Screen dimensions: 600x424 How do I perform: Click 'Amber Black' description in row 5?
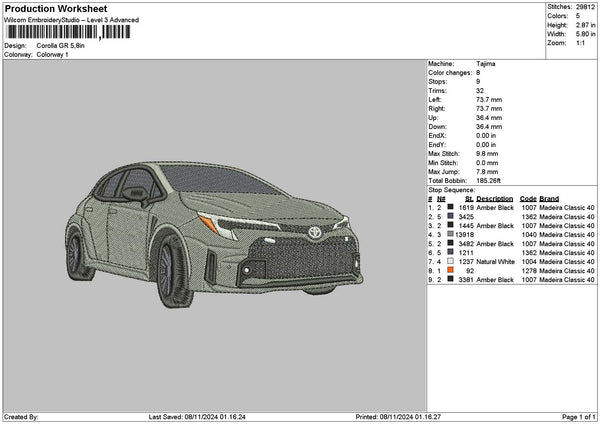[495, 243]
